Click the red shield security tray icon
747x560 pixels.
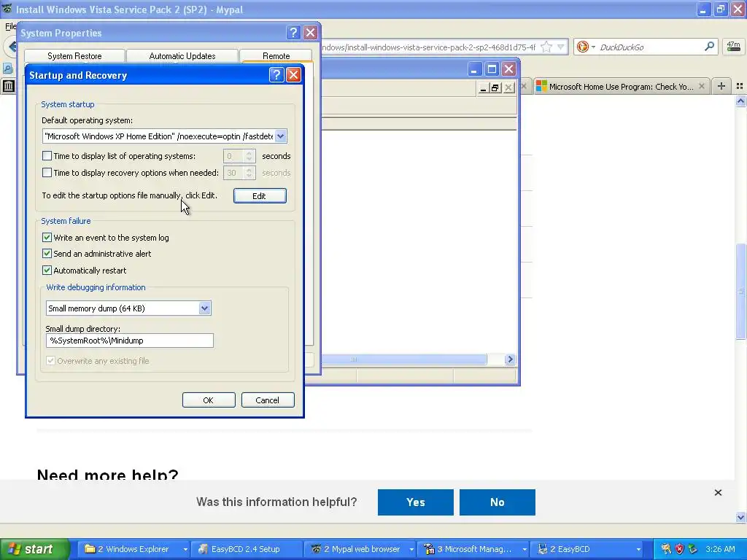[679, 549]
